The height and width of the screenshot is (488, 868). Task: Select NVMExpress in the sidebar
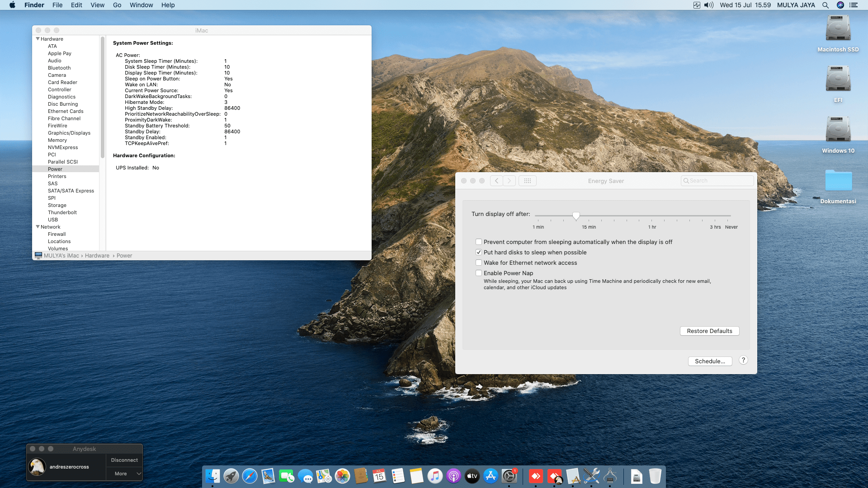click(63, 147)
